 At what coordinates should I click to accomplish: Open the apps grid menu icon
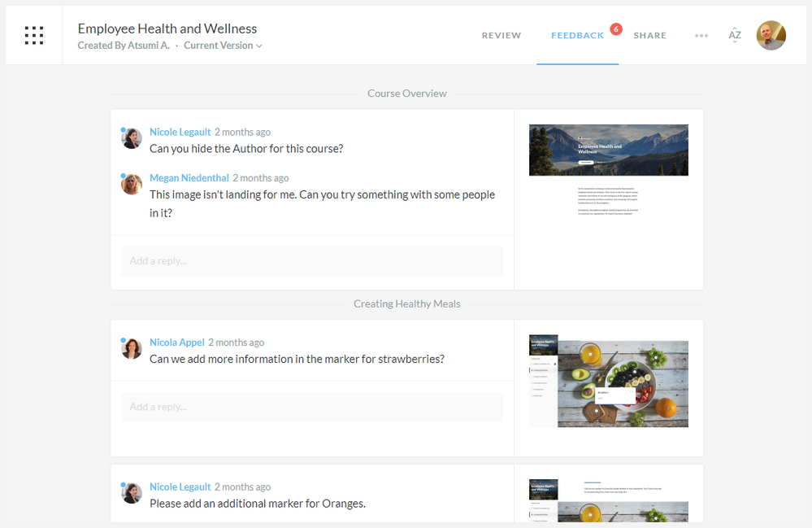tap(33, 35)
